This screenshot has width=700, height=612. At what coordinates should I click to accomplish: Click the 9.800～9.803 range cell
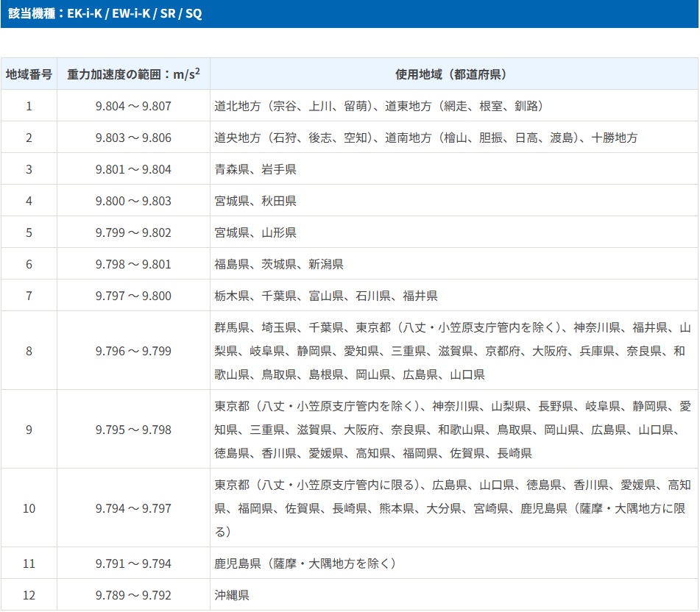[x=133, y=201]
